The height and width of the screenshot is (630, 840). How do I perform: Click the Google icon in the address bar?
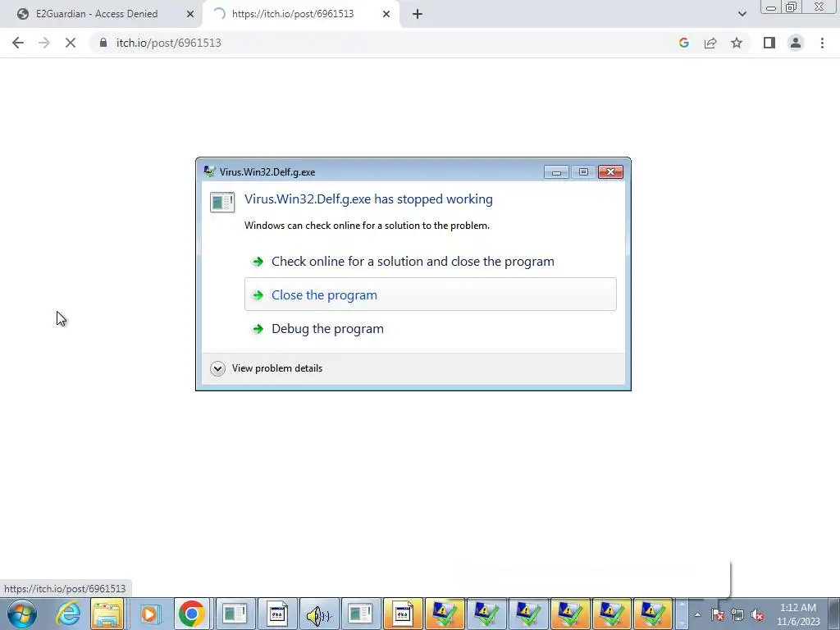tap(683, 43)
